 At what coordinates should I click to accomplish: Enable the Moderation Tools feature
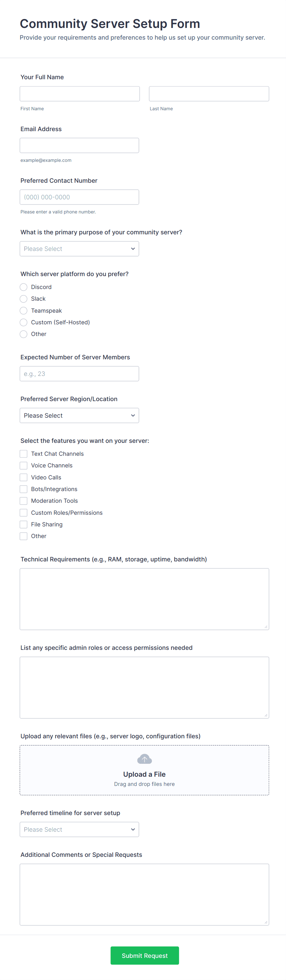(x=24, y=501)
